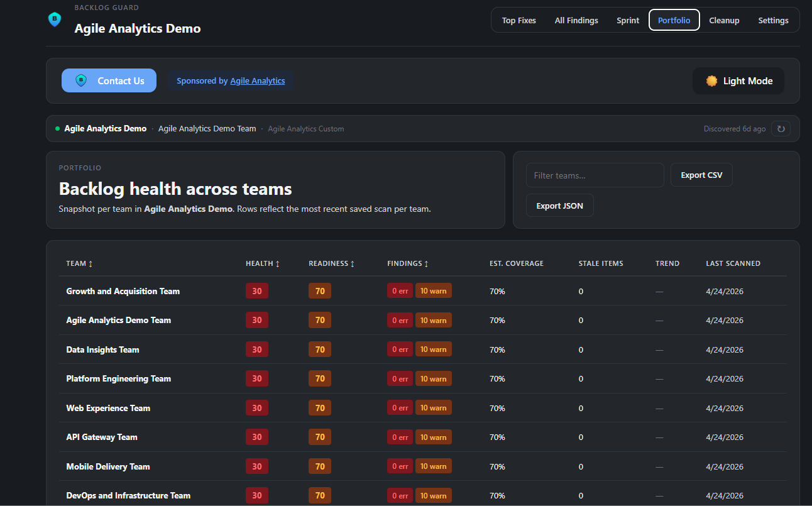Click the sun icon in Light Mode
The height and width of the screenshot is (506, 812).
[711, 81]
